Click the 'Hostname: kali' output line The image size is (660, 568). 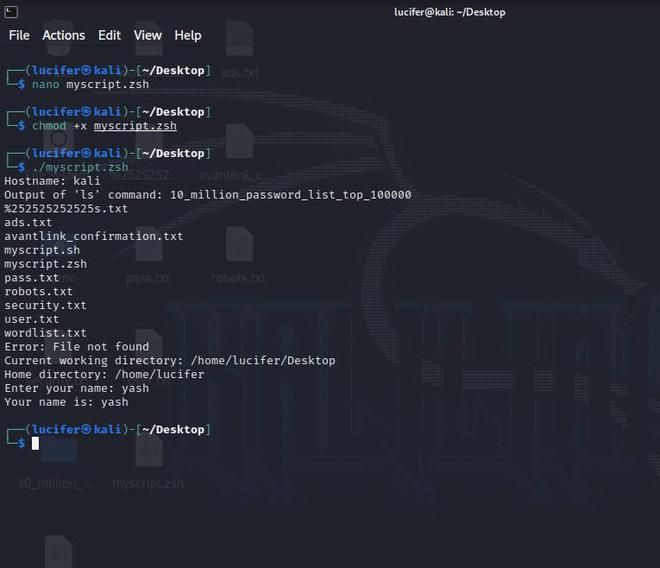52,181
